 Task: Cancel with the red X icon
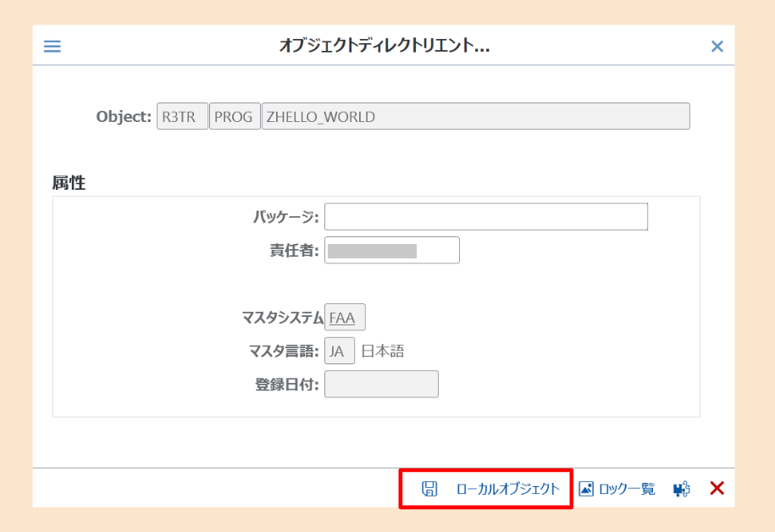click(x=717, y=488)
